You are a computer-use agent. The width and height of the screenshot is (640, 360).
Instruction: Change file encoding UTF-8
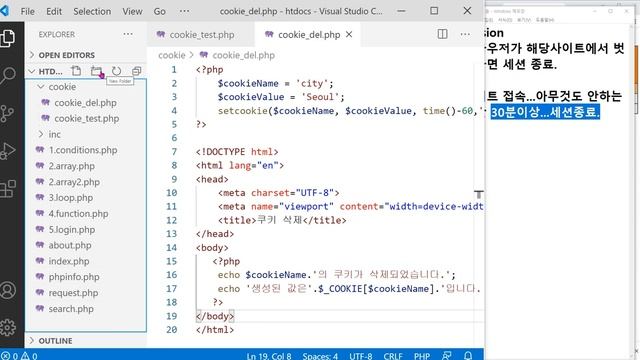[x=360, y=356]
